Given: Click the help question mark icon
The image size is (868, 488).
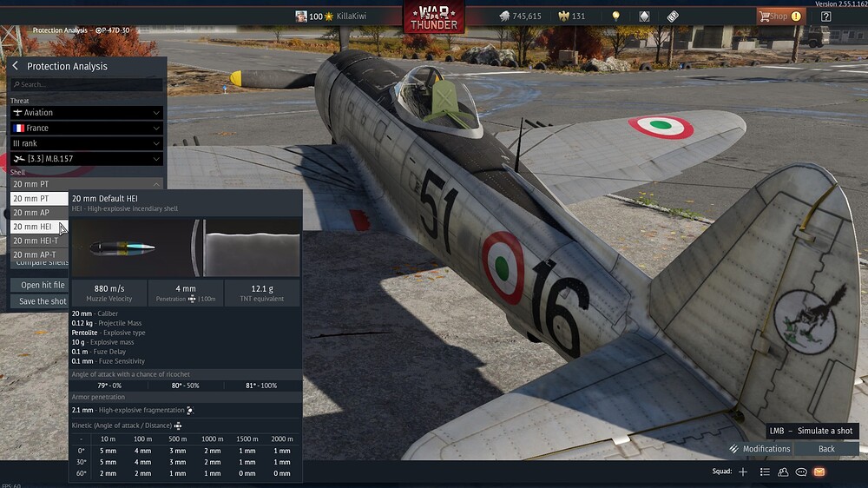Looking at the screenshot, I should pos(826,16).
